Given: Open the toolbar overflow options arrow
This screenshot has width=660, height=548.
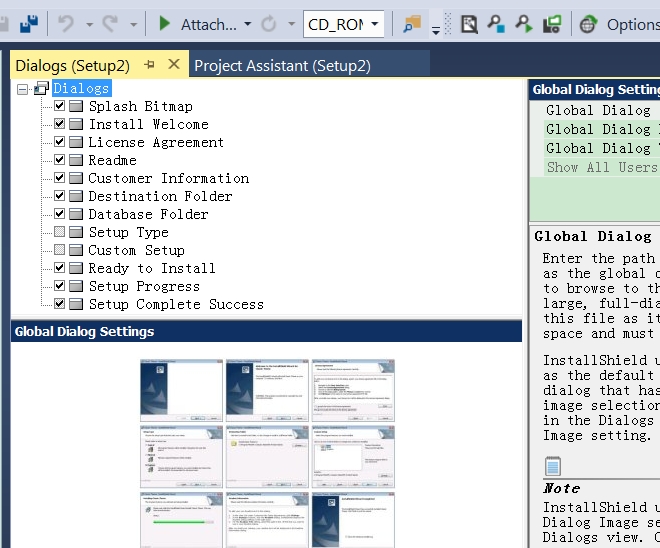Looking at the screenshot, I should point(436,29).
